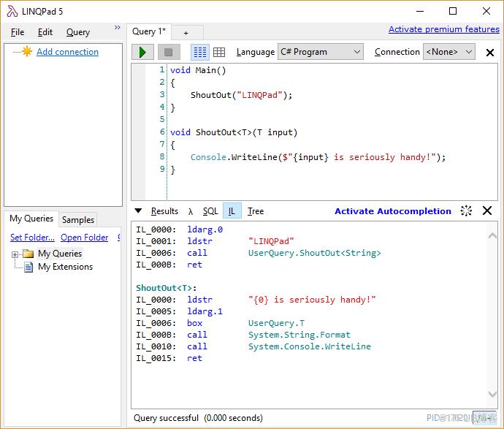The height and width of the screenshot is (429, 504).
Task: Select the My Queries panel tab
Action: pyautogui.click(x=31, y=219)
